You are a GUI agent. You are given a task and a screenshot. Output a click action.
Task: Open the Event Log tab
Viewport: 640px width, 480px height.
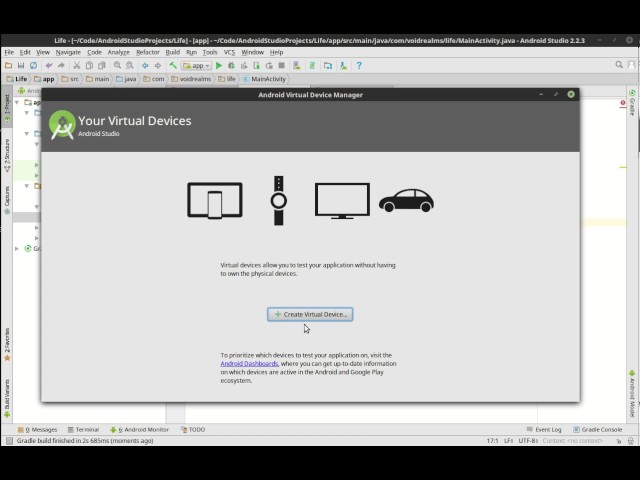(x=544, y=429)
